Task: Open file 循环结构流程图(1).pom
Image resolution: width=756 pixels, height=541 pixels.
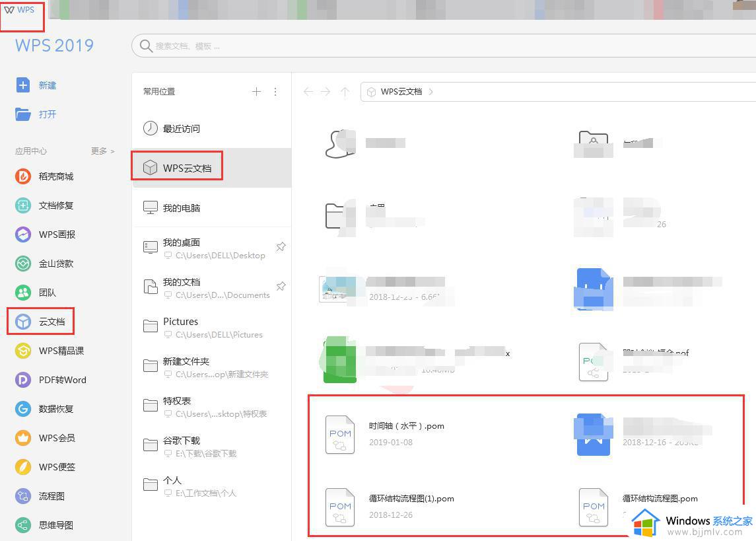Action: click(390, 507)
